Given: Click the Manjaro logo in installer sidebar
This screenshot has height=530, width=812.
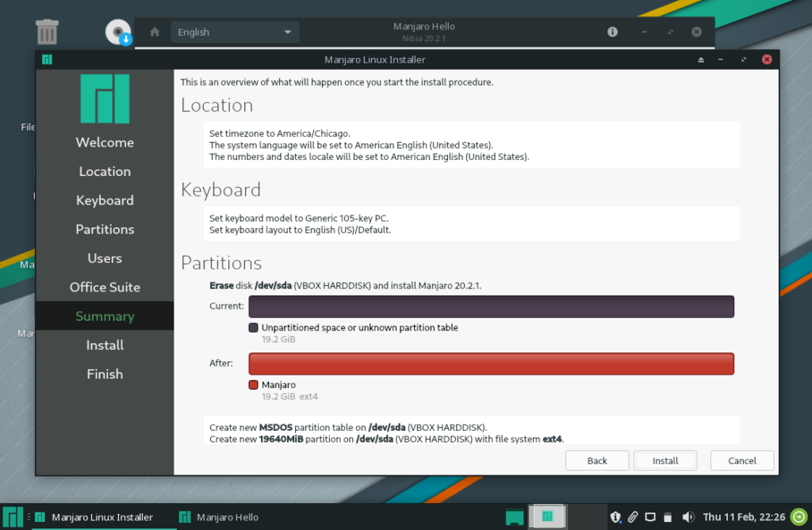Looking at the screenshot, I should click(105, 98).
